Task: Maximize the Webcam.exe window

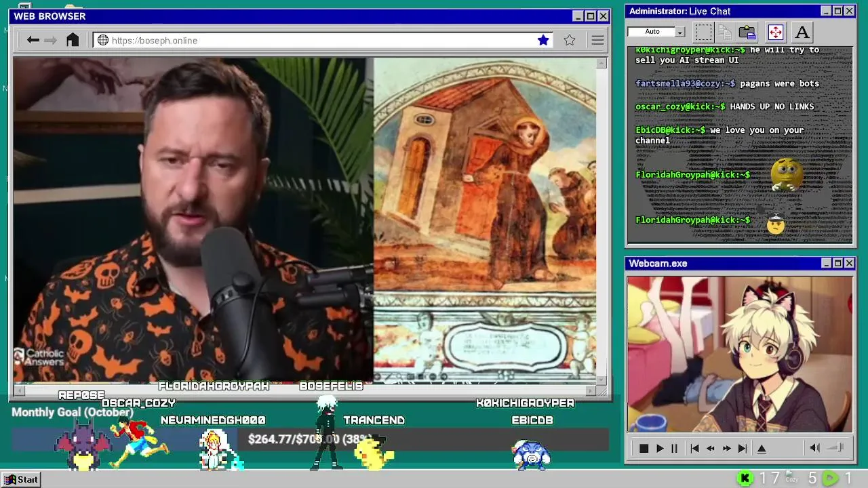Action: [837, 263]
